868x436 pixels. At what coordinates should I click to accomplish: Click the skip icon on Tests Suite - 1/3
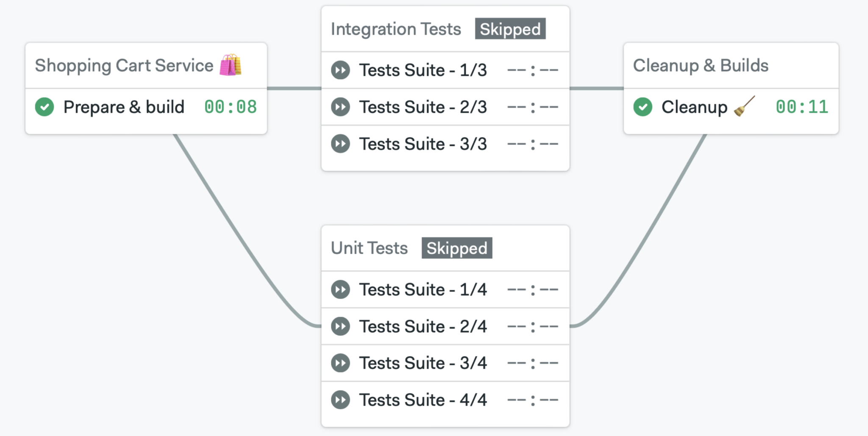click(340, 70)
